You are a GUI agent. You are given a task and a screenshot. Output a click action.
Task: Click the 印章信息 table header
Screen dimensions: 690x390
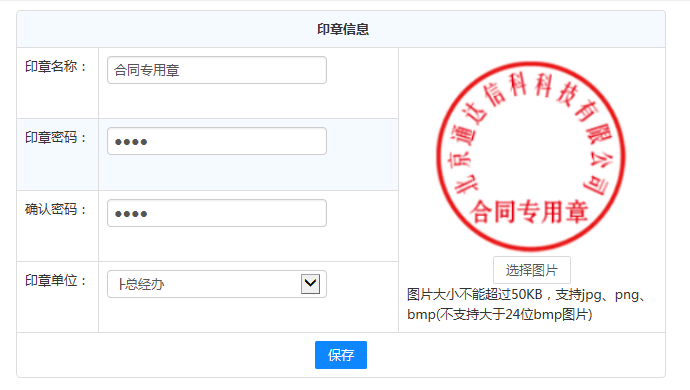(343, 29)
